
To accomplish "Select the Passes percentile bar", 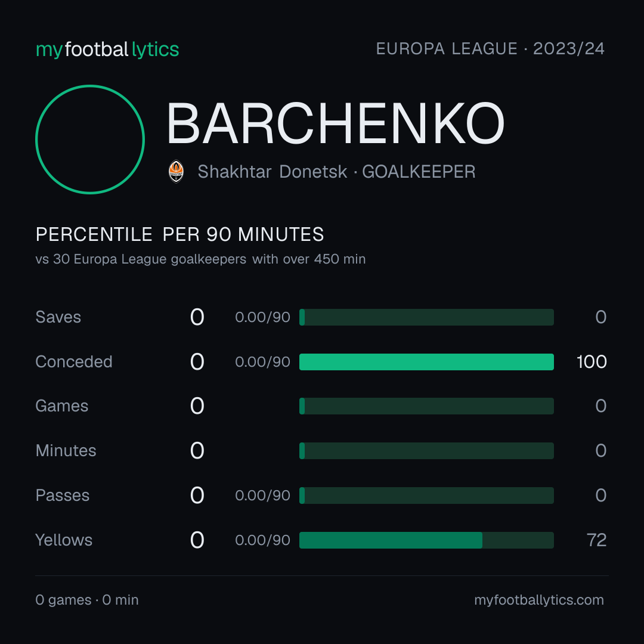I will (x=426, y=496).
